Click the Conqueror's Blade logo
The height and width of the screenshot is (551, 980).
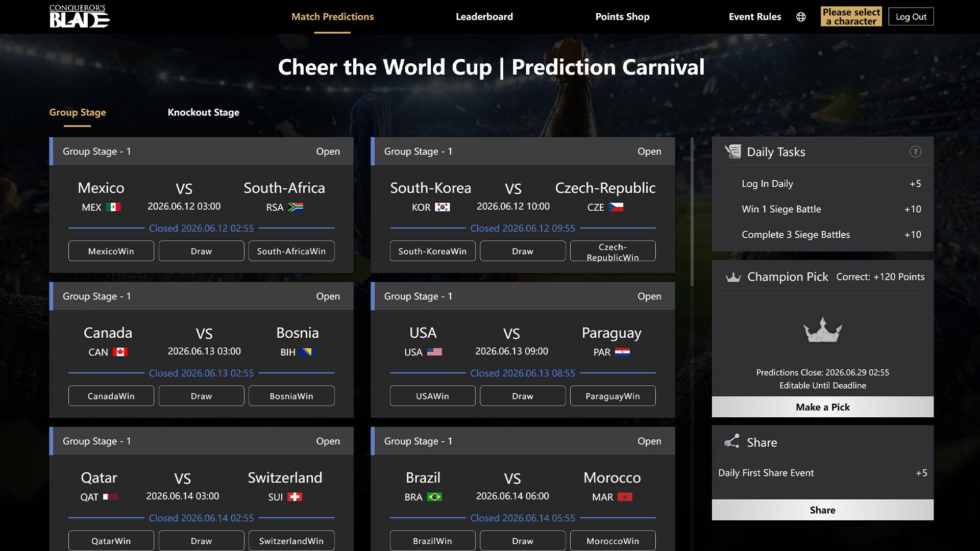[80, 16]
